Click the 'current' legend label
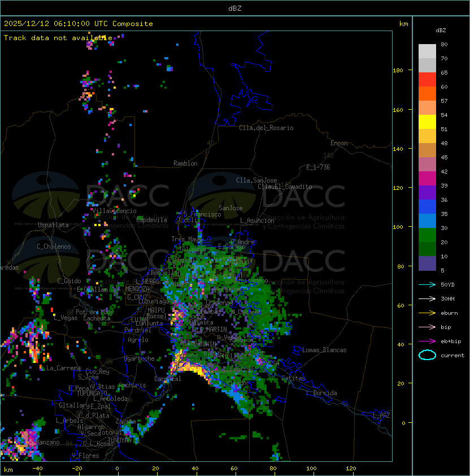 coord(452,356)
